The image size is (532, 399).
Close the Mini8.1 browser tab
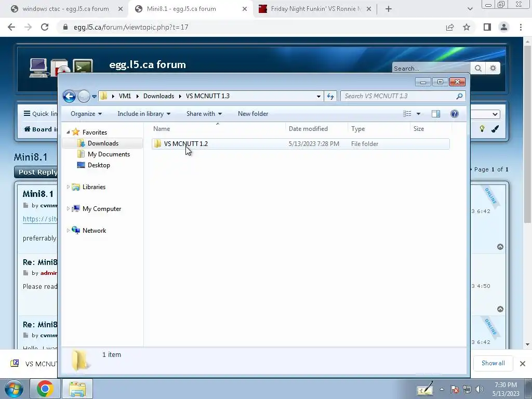245,9
